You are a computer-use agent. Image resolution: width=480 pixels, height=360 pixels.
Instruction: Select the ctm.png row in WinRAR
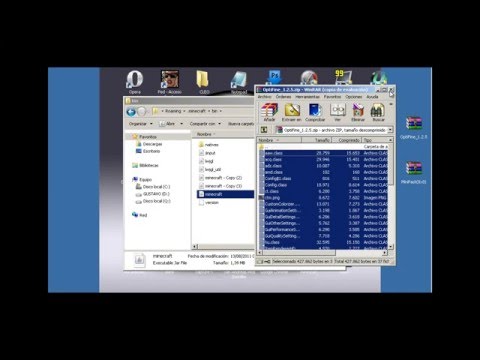click(323, 198)
